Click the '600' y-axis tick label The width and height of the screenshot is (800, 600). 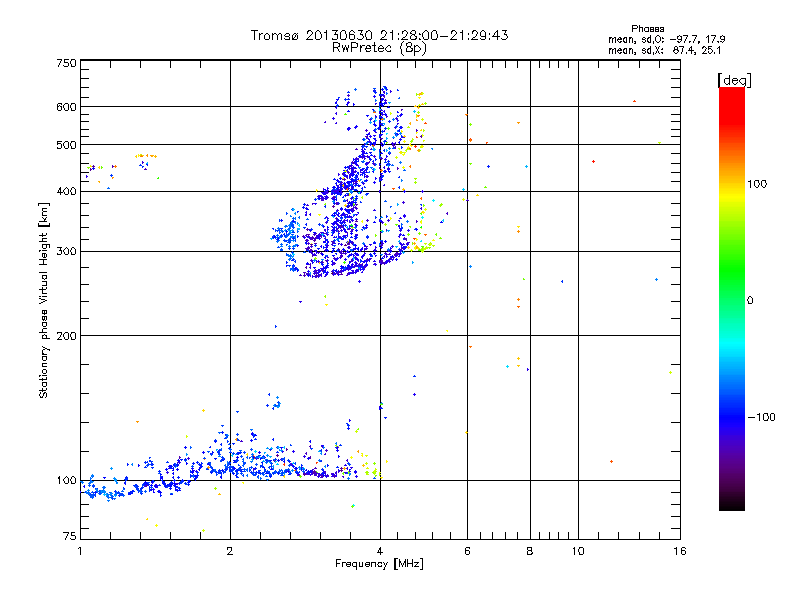tap(66, 107)
